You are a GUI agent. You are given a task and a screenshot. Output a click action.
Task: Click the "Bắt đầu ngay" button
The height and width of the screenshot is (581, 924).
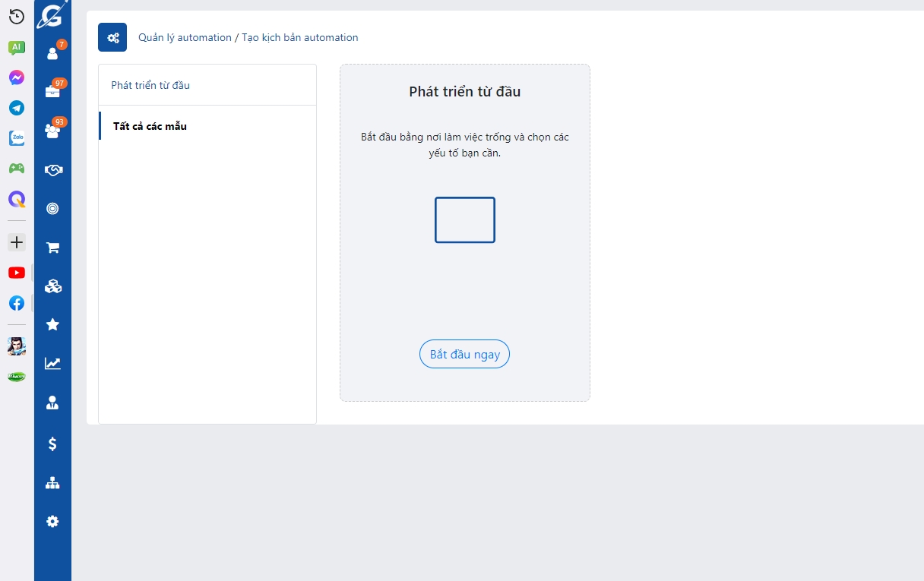tap(464, 355)
